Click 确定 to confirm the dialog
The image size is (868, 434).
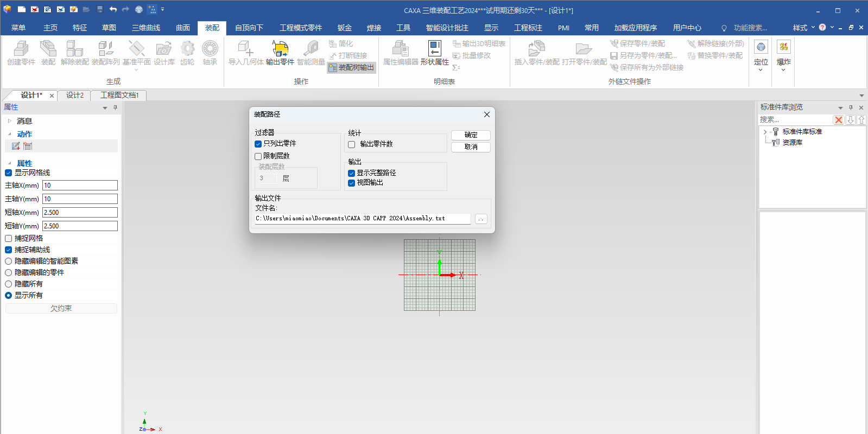tap(471, 135)
